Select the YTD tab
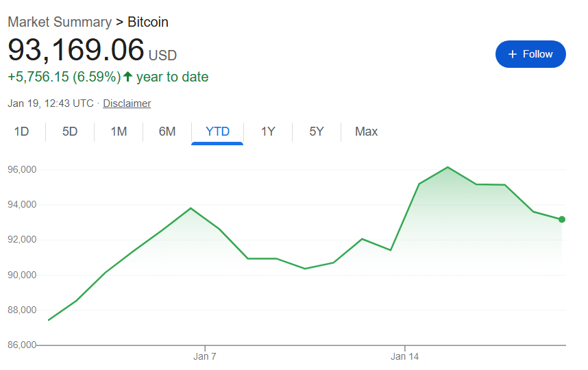588x370 pixels. (217, 132)
